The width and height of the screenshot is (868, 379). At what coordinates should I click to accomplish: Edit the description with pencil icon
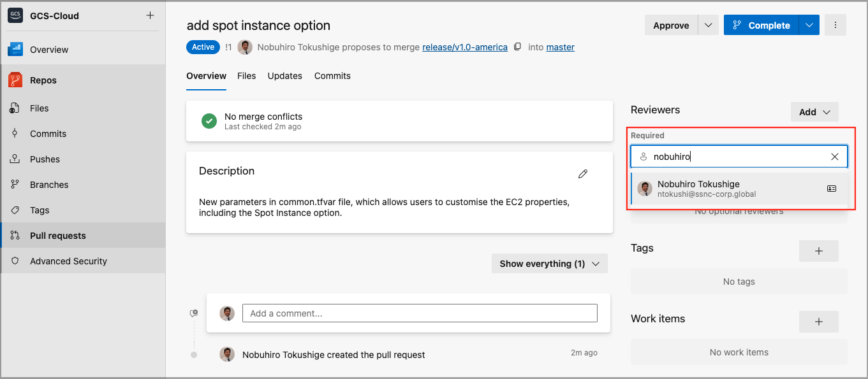[582, 174]
